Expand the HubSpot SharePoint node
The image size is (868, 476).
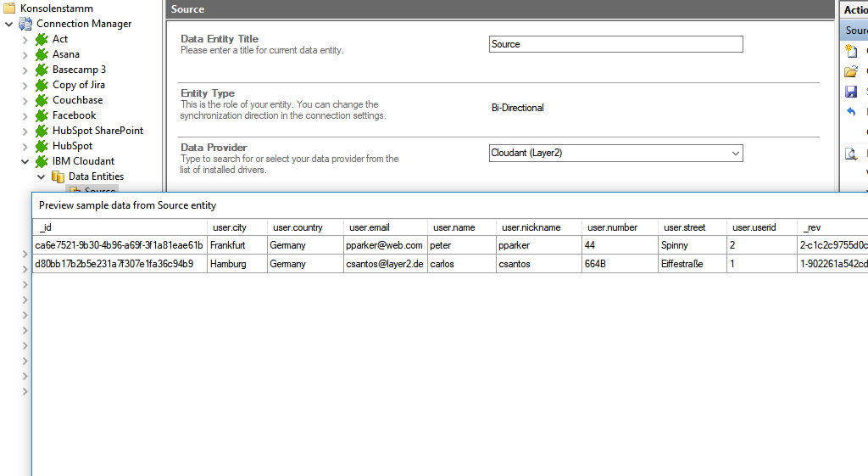(25, 131)
